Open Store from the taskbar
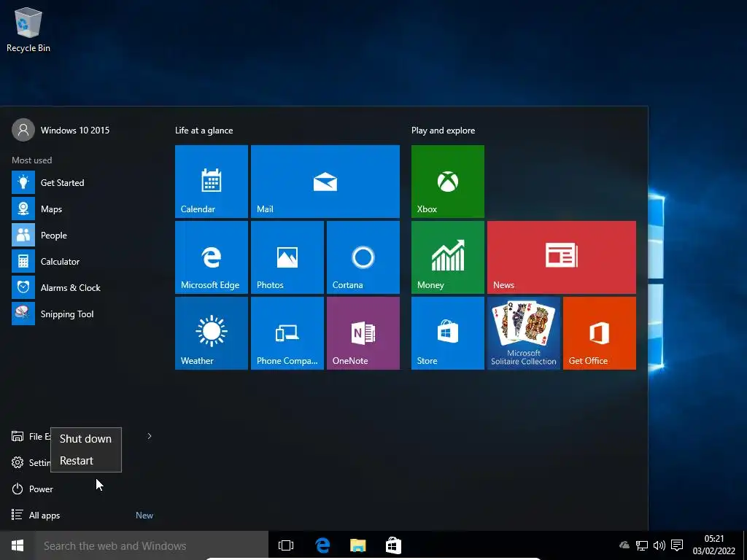Image resolution: width=747 pixels, height=560 pixels. 393,545
